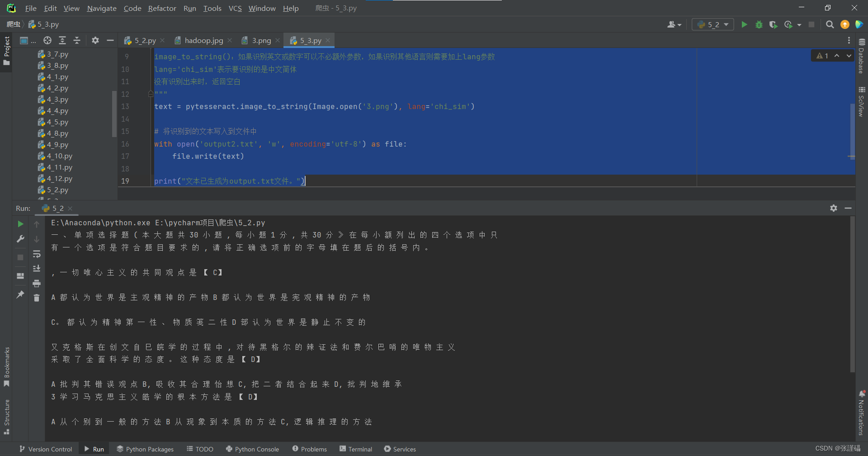
Task: Start the Debug session
Action: tap(759, 24)
